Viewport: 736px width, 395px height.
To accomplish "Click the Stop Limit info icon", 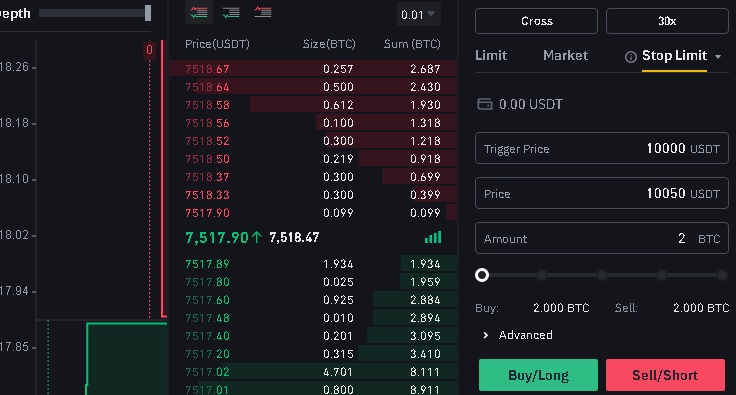I will (x=631, y=57).
